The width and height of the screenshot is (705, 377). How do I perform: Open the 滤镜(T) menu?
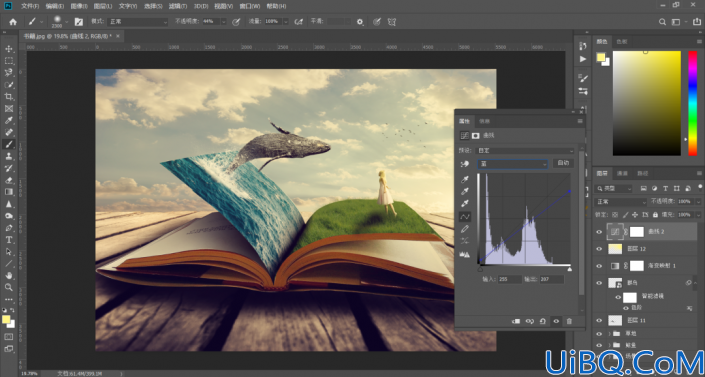(178, 6)
